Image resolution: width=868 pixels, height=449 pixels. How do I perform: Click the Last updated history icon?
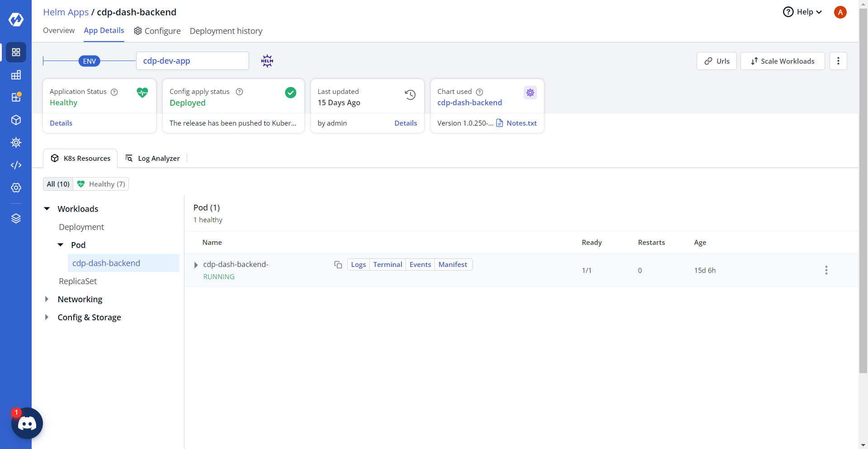(410, 95)
